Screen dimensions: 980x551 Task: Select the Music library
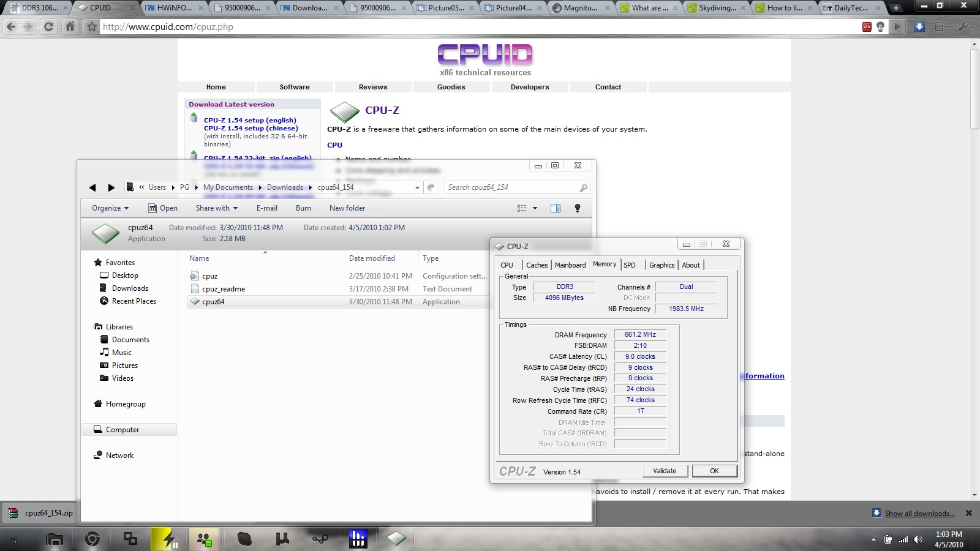(x=121, y=353)
